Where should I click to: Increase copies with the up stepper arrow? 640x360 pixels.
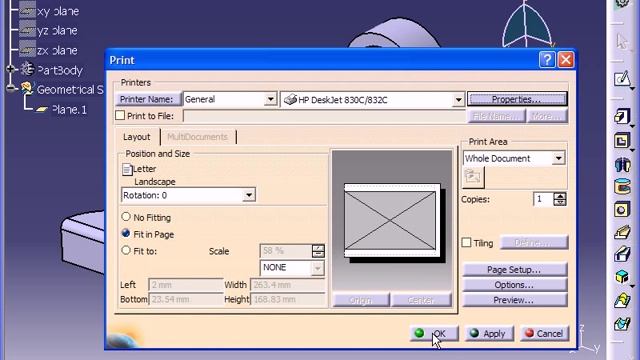pyautogui.click(x=560, y=196)
